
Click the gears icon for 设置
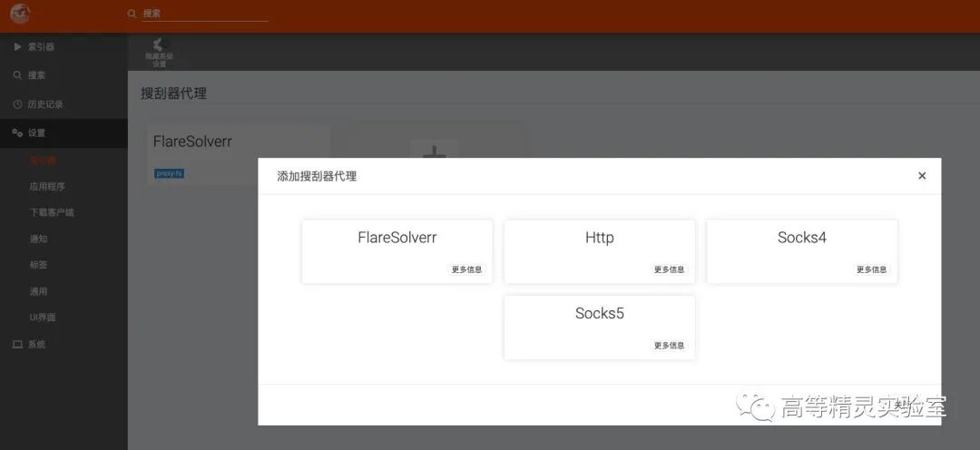pyautogui.click(x=17, y=133)
